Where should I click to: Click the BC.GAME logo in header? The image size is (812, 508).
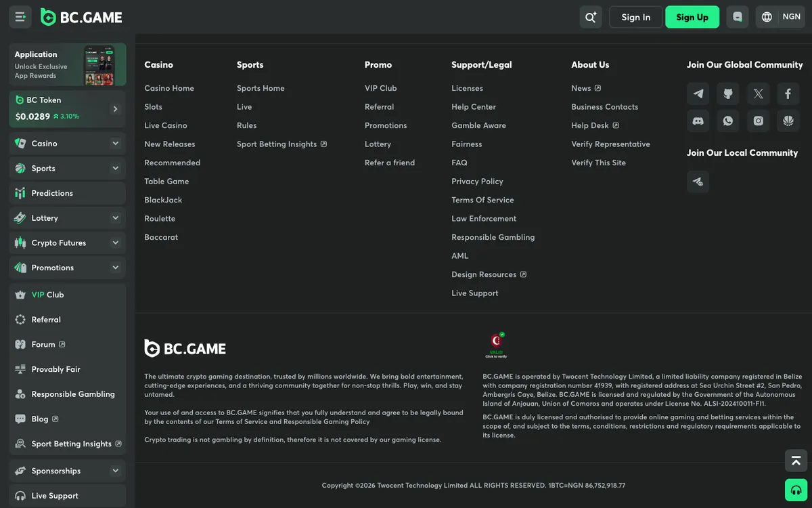(81, 17)
